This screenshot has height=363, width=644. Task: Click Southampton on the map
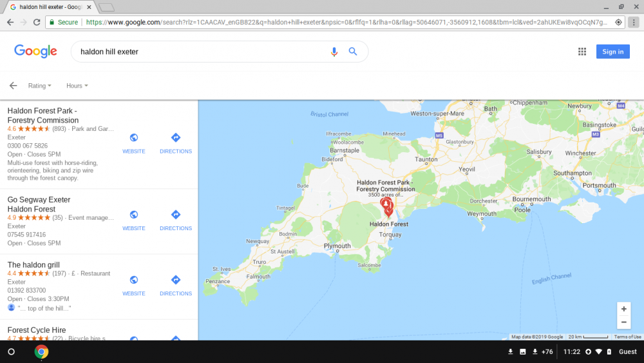click(572, 173)
